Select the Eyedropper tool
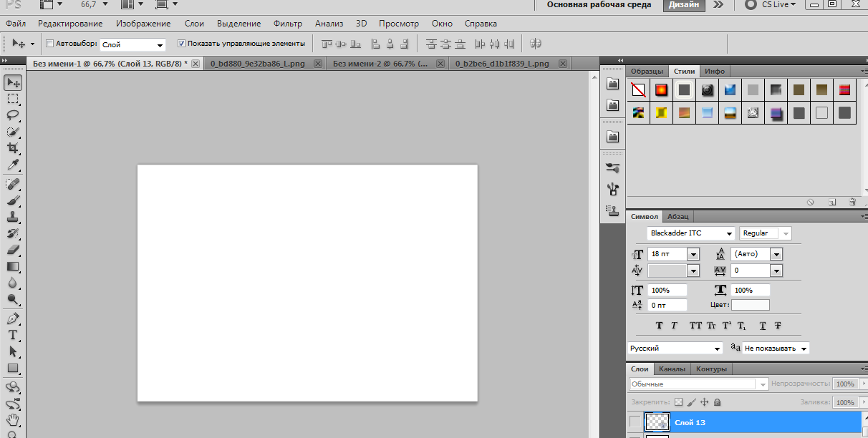The image size is (868, 438). tap(13, 165)
